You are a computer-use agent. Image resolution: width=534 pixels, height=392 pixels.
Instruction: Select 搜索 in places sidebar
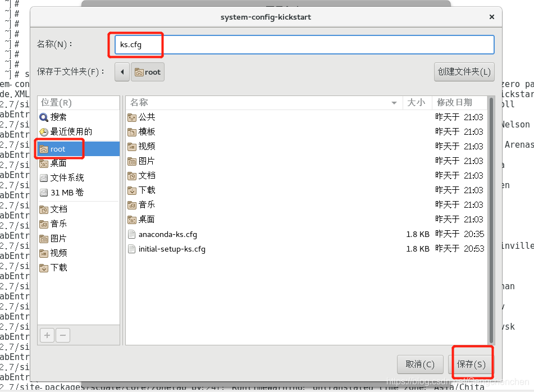click(x=79, y=117)
